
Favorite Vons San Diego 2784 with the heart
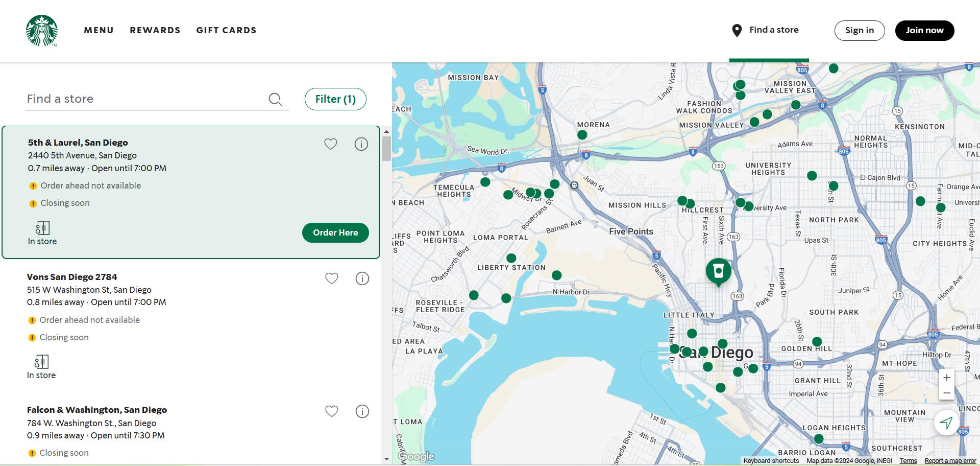pyautogui.click(x=332, y=278)
